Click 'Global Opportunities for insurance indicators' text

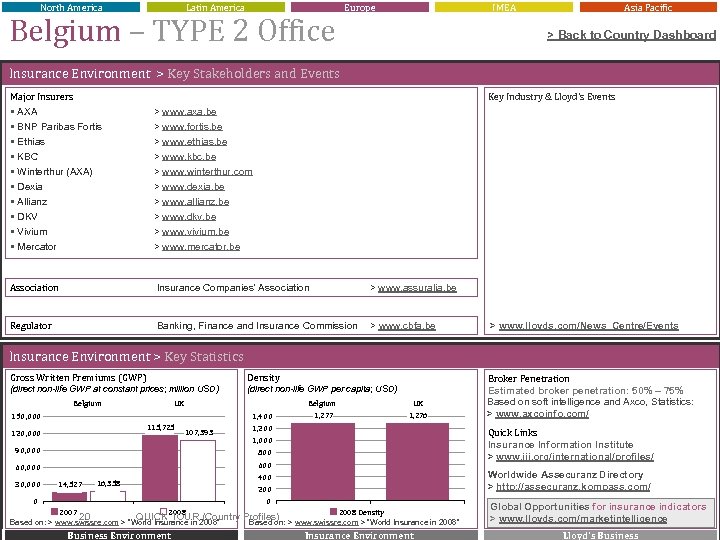tap(598, 507)
